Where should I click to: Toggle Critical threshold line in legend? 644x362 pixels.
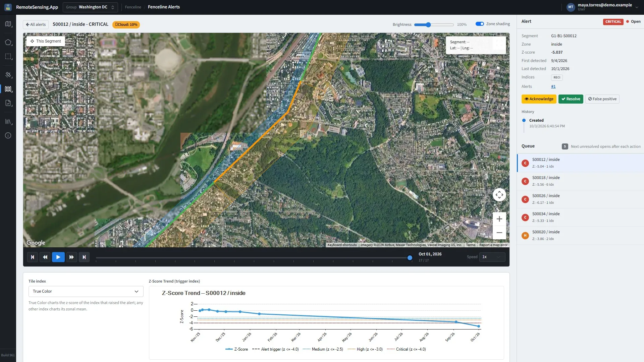[407, 349]
